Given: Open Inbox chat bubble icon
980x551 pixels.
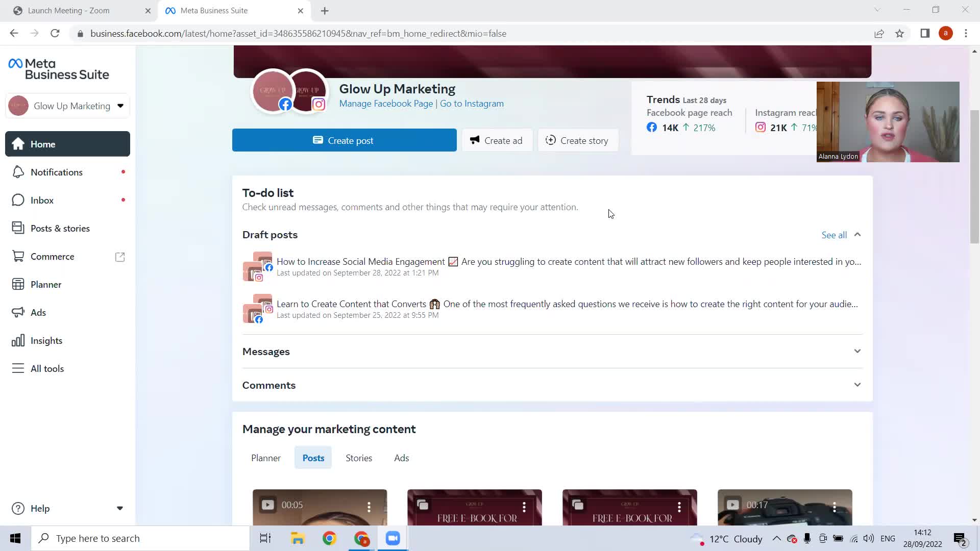Looking at the screenshot, I should tap(18, 200).
